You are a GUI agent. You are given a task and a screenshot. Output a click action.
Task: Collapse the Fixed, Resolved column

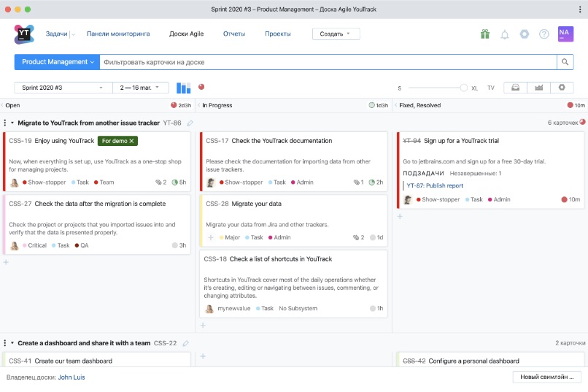point(395,105)
